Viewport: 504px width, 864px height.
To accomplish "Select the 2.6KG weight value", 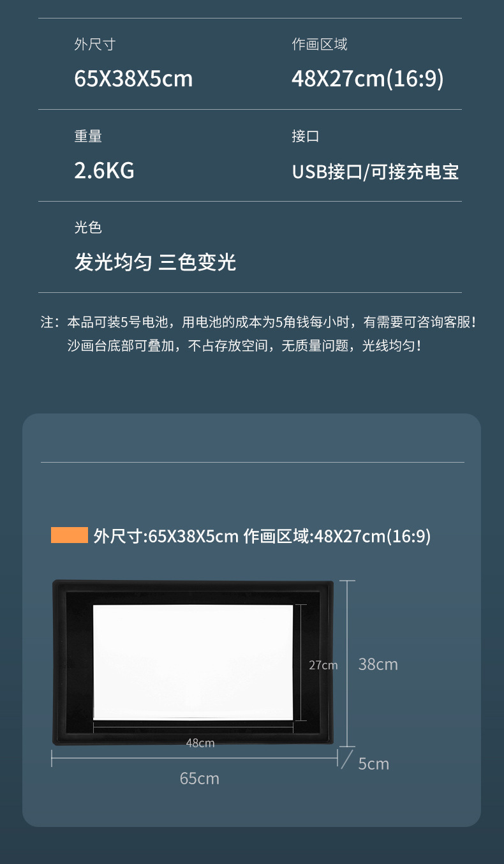I will coord(105,171).
